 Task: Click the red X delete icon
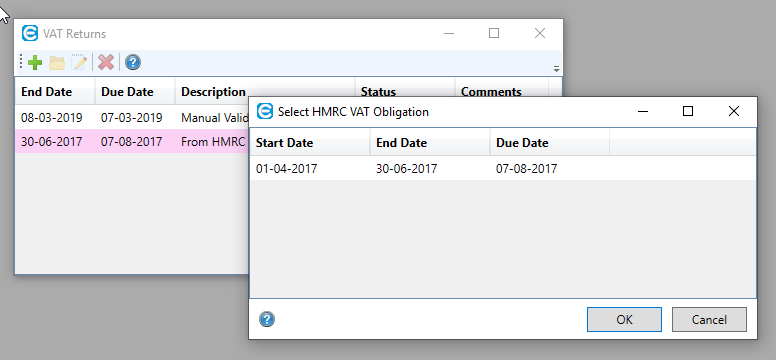click(x=106, y=62)
